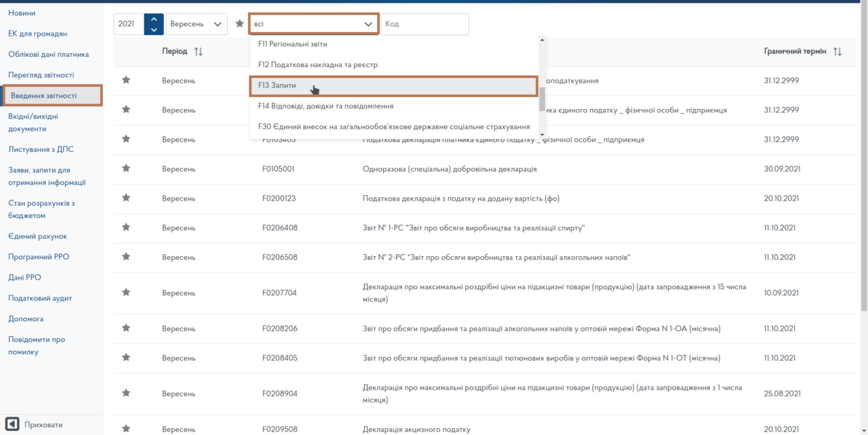
Task: Choose 'F12 Податкова накладна та реєстр' option
Action: point(318,65)
